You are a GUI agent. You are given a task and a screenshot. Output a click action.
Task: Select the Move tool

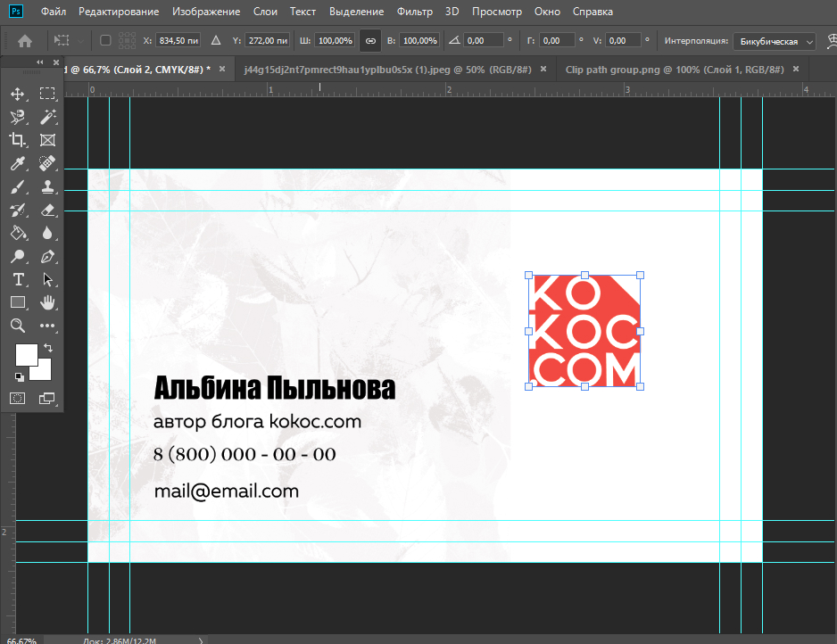pyautogui.click(x=17, y=94)
